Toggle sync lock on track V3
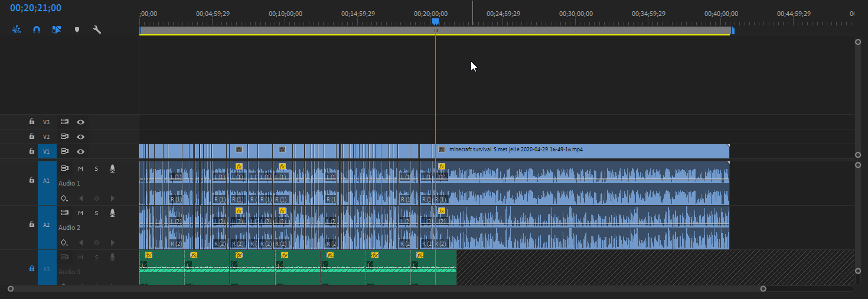 (x=65, y=122)
